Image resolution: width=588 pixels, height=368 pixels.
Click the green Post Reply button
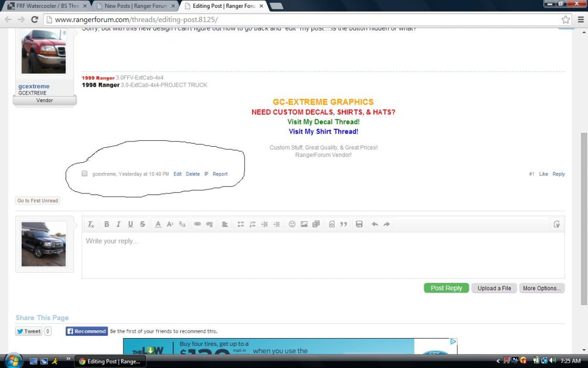click(x=446, y=288)
